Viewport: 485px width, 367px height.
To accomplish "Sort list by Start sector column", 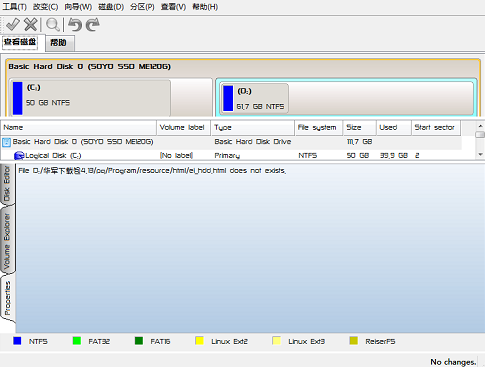I will [x=436, y=128].
